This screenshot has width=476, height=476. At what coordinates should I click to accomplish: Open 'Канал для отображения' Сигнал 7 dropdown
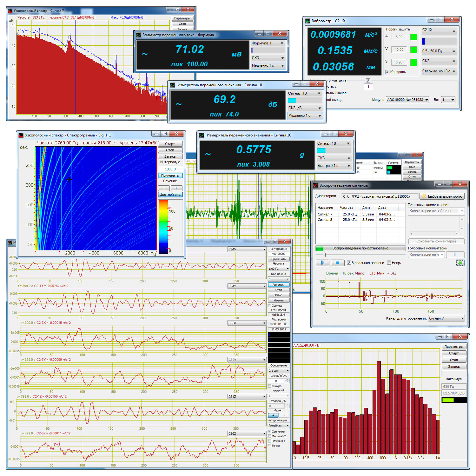point(446,318)
